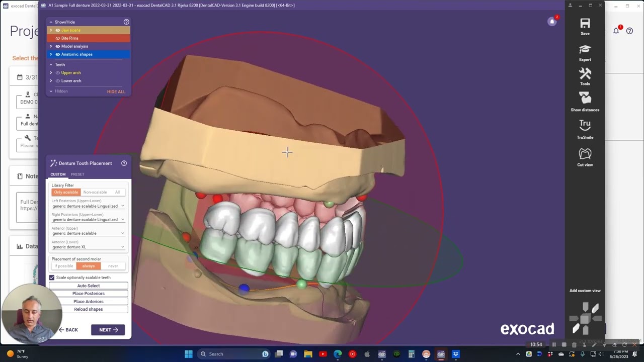Switch to the PRESET tab
644x362 pixels.
point(77,174)
